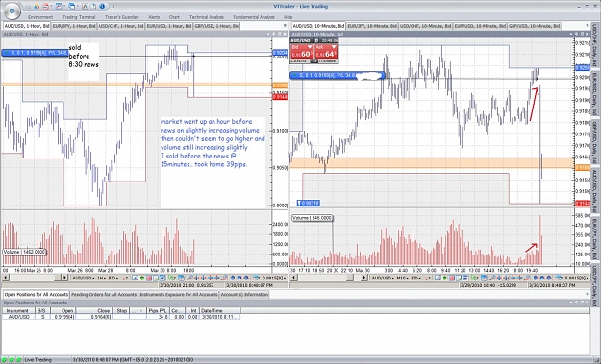The image size is (601, 364).
Task: Click the information icon in quick access toolbar
Action: point(102,6)
